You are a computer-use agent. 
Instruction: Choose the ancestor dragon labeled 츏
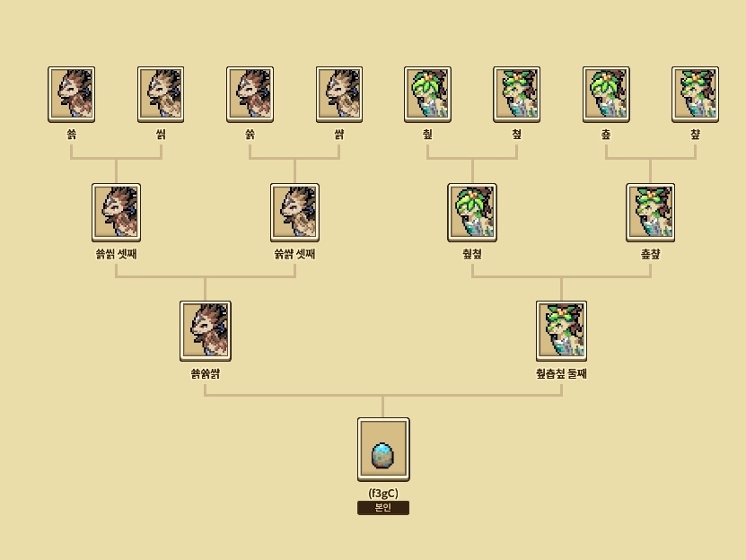tap(606, 94)
